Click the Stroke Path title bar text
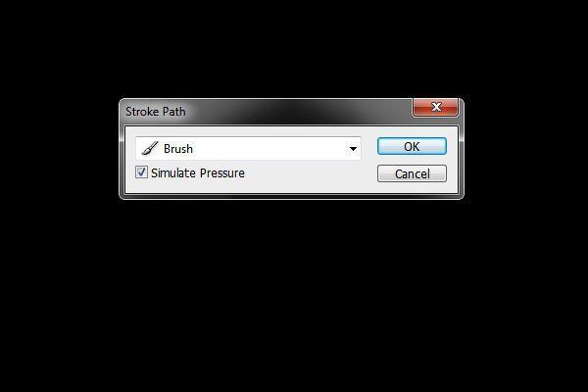 [x=156, y=112]
